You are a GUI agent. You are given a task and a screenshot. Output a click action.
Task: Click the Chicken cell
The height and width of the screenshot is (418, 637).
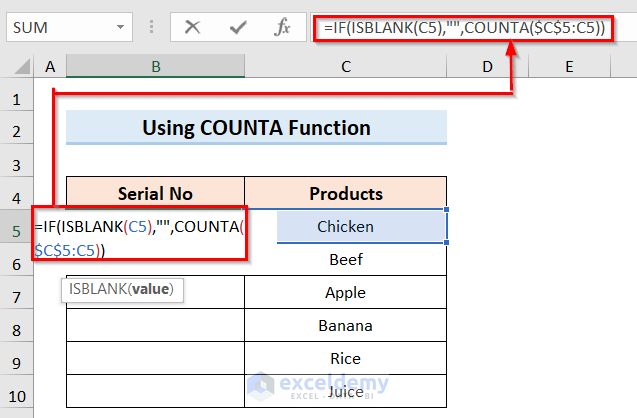pyautogui.click(x=345, y=227)
